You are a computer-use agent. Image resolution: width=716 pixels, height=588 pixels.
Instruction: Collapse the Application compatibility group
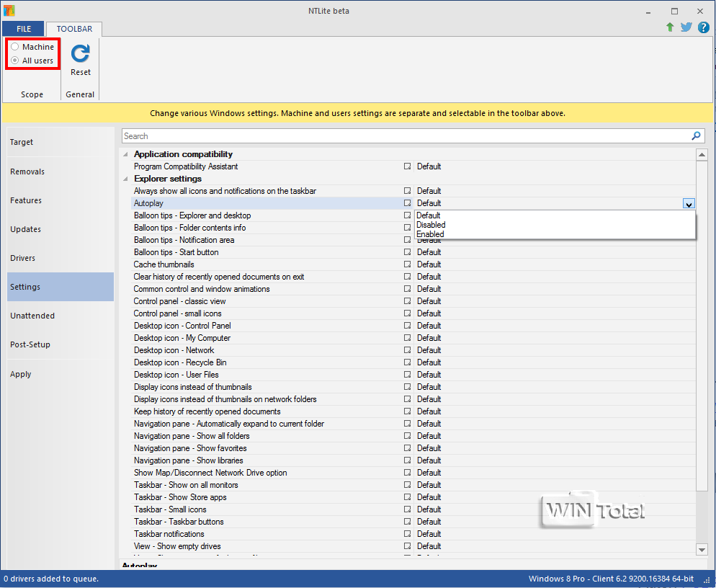point(126,154)
